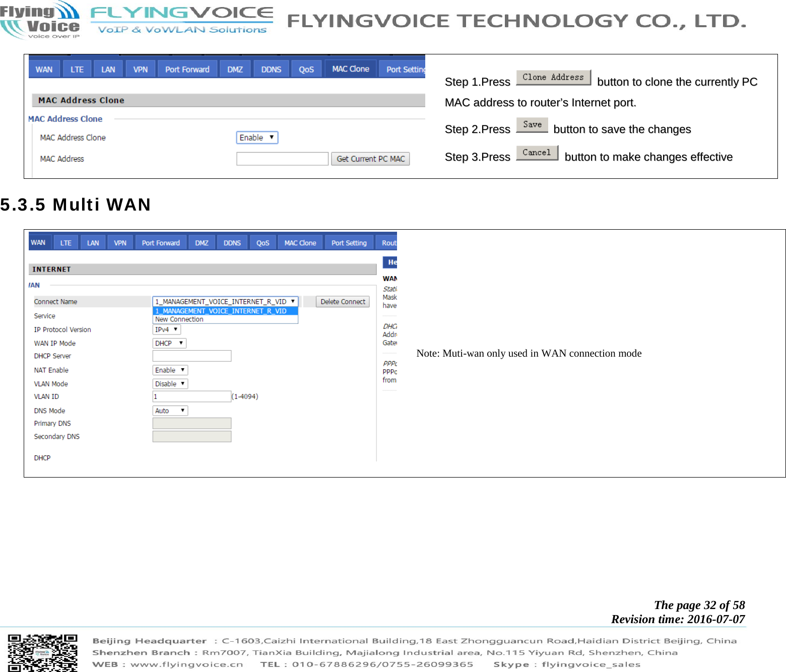The width and height of the screenshot is (786, 672).
Task: Choose New Connection from the dropdown list
Action: [225, 319]
